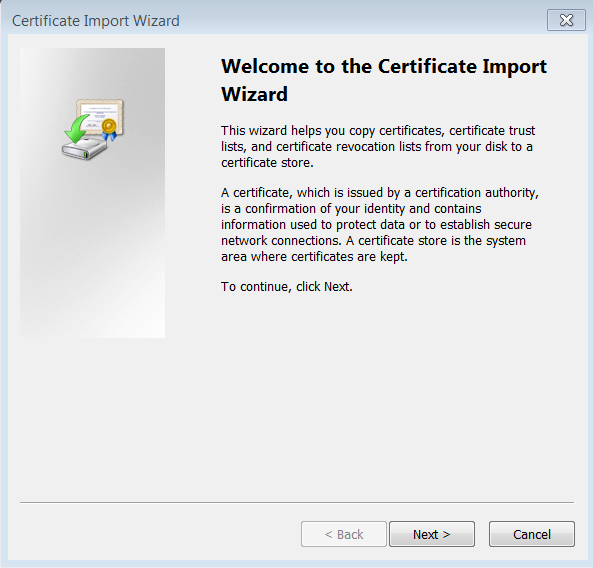Click the line "This wizard helps you copy certificates"

(x=378, y=131)
